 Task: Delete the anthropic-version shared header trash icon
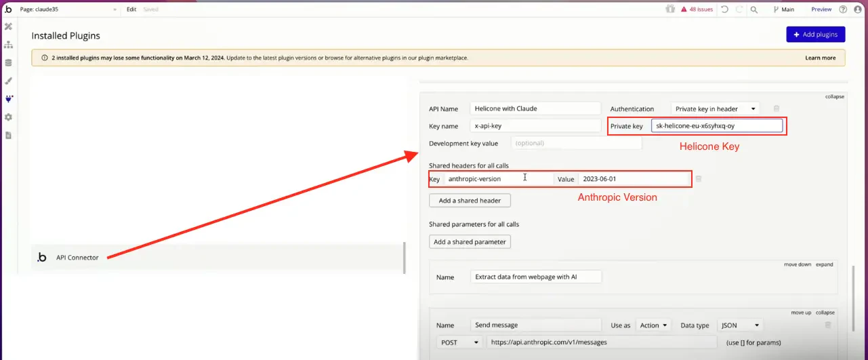click(699, 179)
